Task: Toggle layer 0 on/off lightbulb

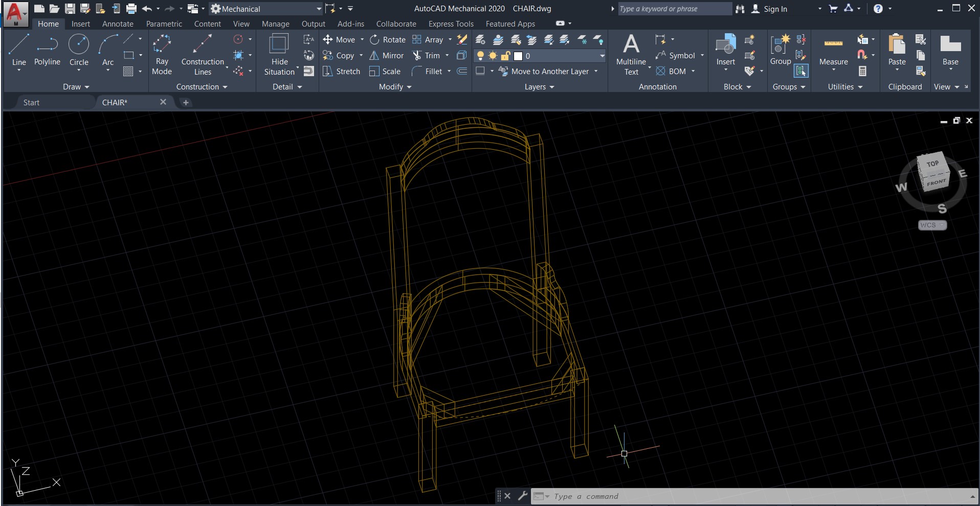Action: click(480, 56)
